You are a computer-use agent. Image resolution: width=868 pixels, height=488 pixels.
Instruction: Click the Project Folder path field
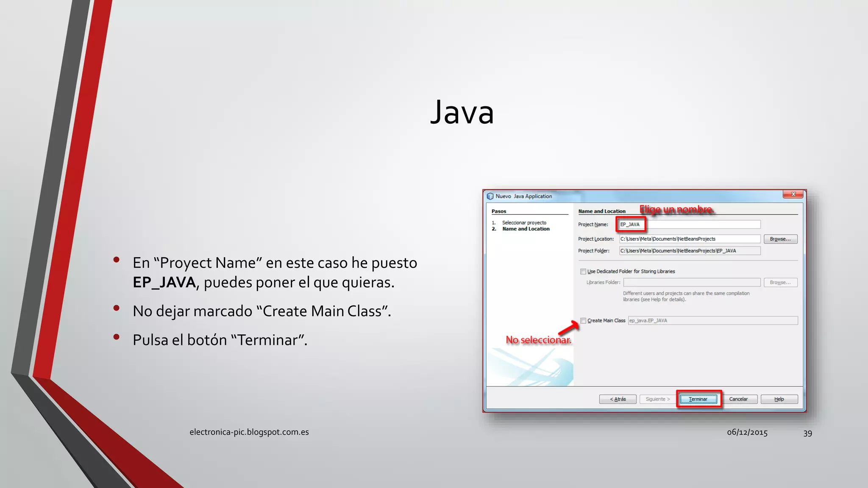click(689, 251)
